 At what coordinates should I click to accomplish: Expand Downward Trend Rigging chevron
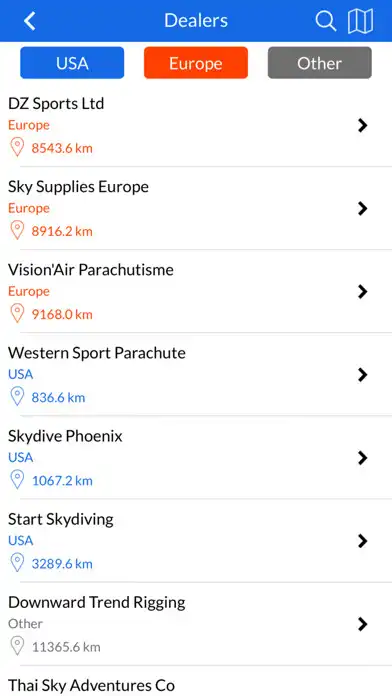coord(363,625)
